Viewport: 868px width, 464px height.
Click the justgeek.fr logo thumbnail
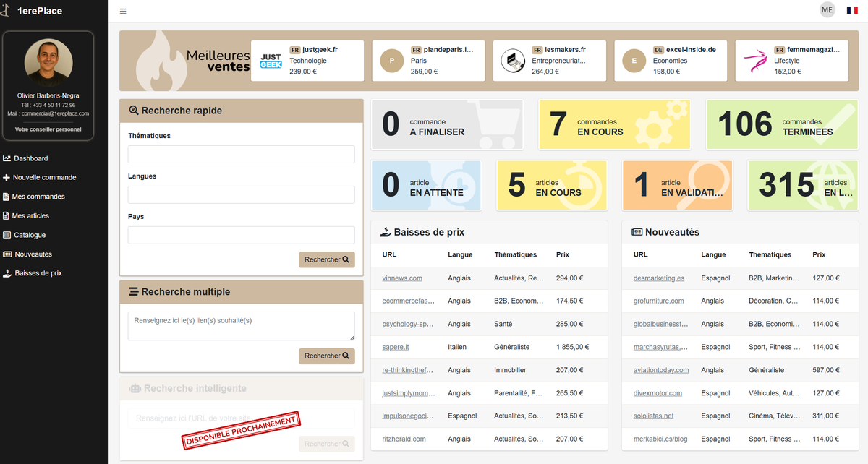(271, 61)
